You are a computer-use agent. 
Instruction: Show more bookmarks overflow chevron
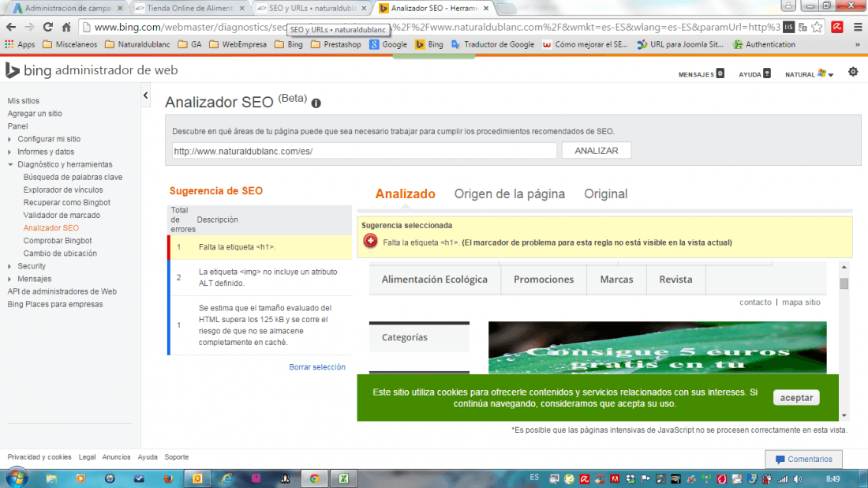[858, 44]
